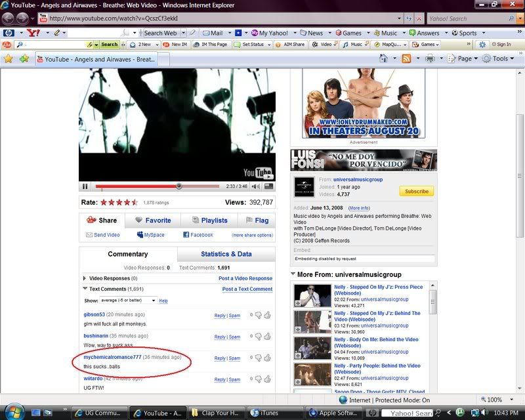Add to Favorites with the star-plus icon
This screenshot has height=420, width=525.
pos(24,59)
